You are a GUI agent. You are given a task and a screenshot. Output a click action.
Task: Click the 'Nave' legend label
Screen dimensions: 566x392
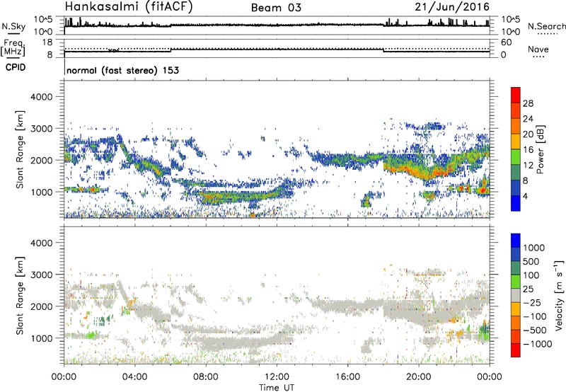click(x=538, y=49)
